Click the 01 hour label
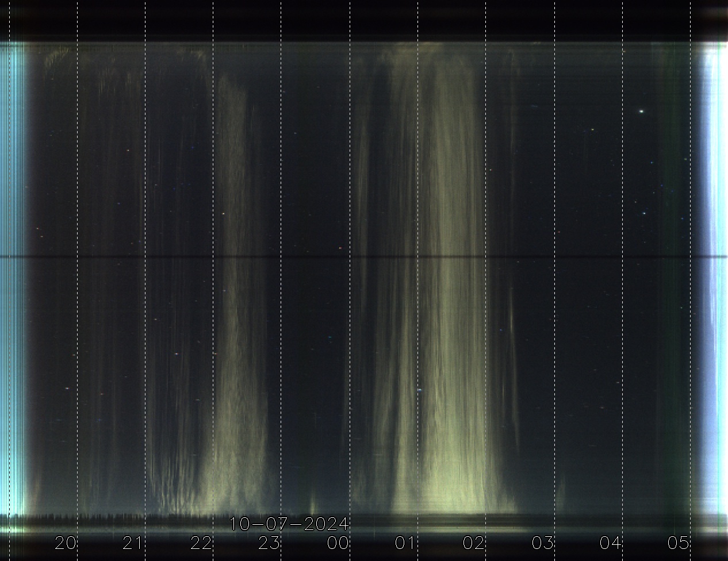 pyautogui.click(x=405, y=543)
